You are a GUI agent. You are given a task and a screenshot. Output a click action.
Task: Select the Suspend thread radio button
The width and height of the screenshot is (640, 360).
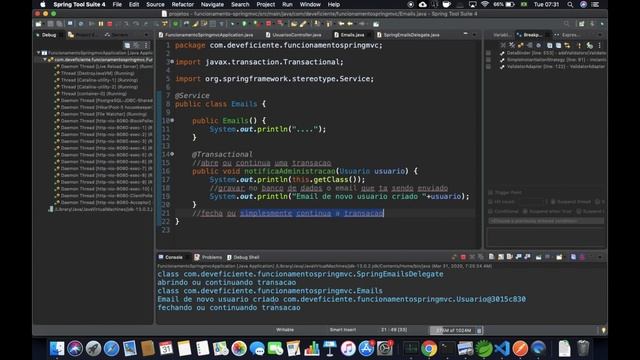point(553,202)
